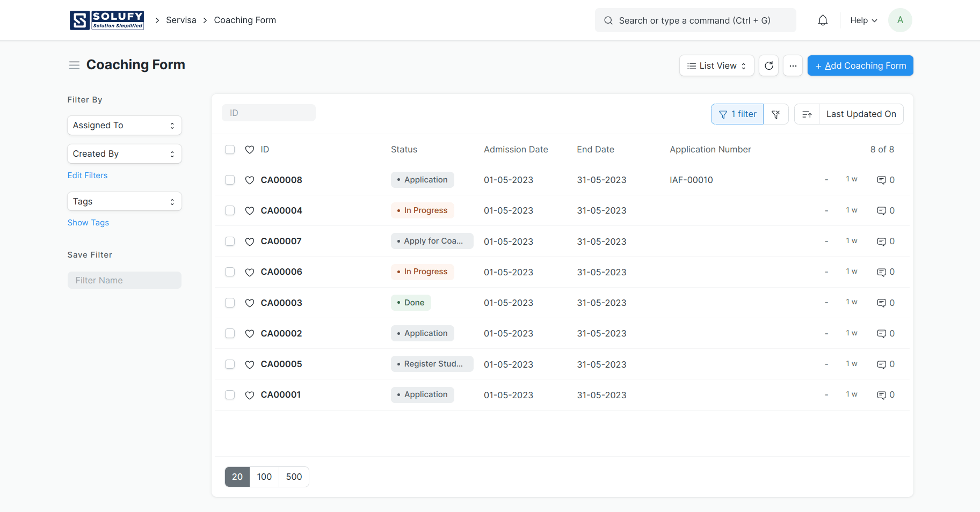
Task: Toggle sort order direction icon
Action: pyautogui.click(x=807, y=114)
